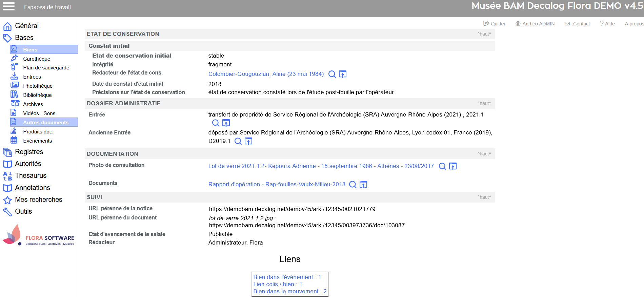This screenshot has width=644, height=297.
Task: Click magnifier icon under Entrée transfert de propriété
Action: (x=216, y=123)
